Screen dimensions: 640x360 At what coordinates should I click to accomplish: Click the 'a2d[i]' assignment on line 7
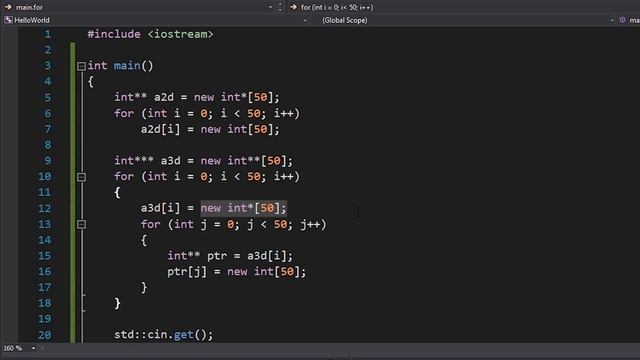[x=160, y=129]
